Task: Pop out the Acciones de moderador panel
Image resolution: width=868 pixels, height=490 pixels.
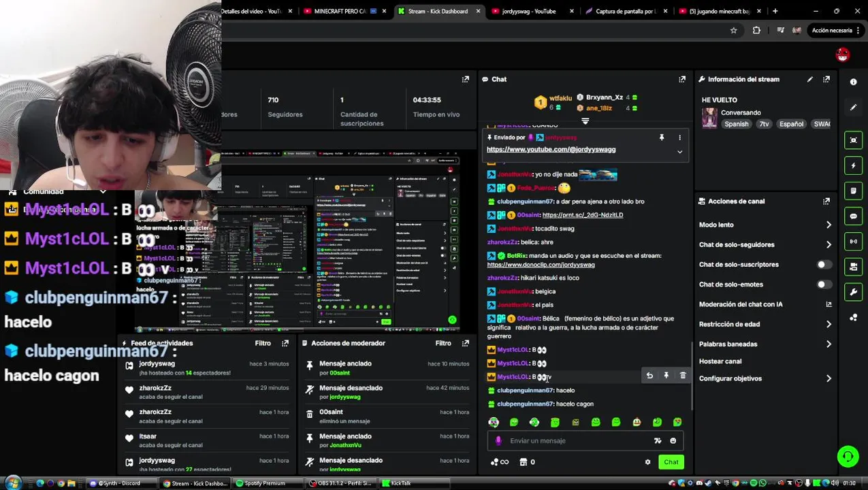Action: coord(465,343)
